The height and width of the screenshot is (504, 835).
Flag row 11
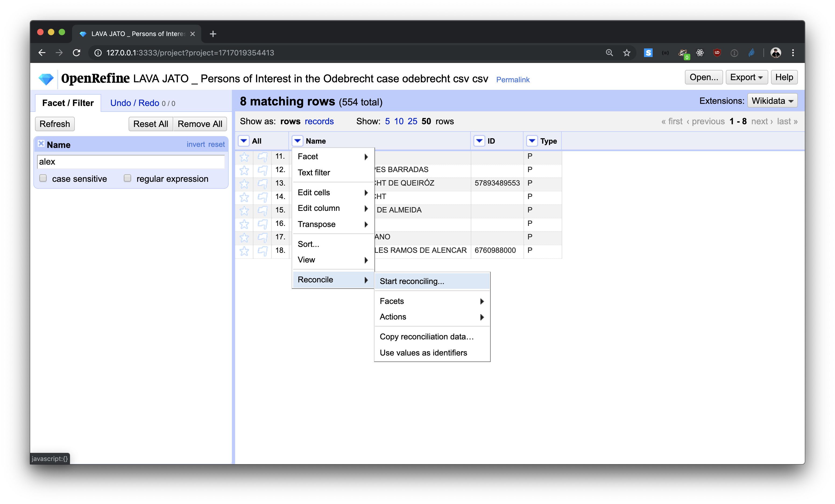pos(262,157)
